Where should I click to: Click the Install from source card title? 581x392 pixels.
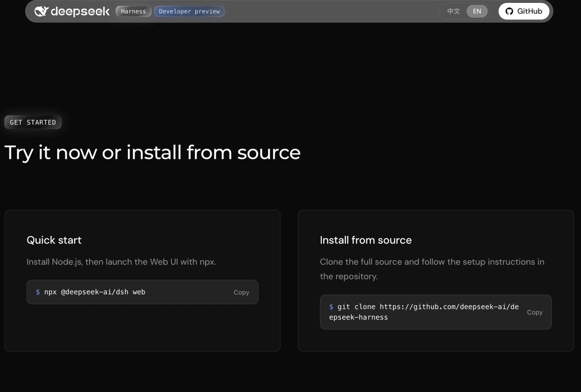pyautogui.click(x=366, y=240)
